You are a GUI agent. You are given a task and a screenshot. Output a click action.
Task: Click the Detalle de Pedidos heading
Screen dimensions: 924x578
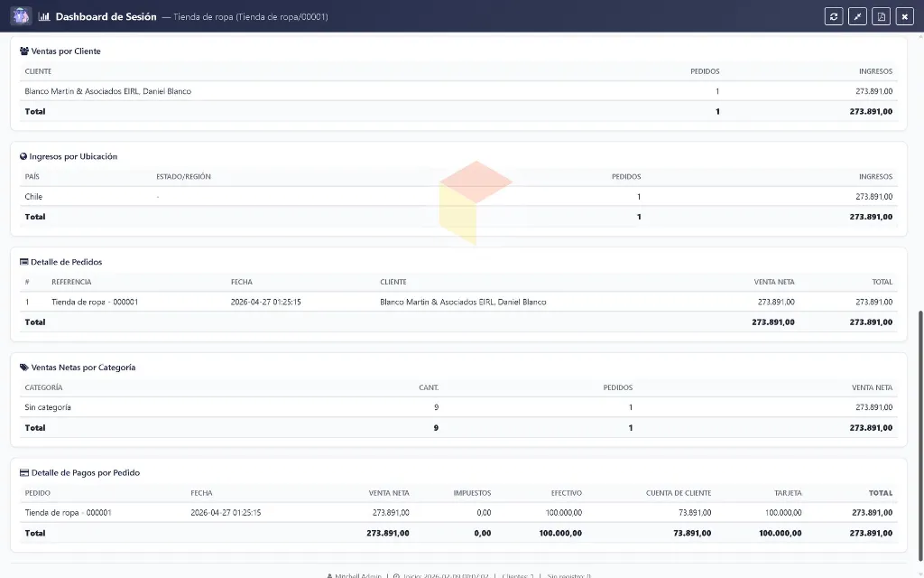click(66, 262)
